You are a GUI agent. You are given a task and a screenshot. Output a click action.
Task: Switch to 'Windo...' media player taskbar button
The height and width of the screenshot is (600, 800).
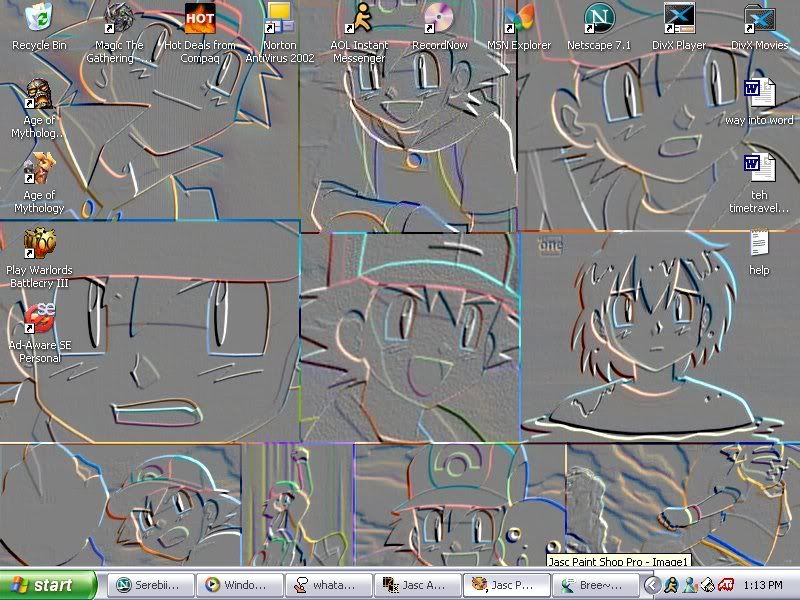click(239, 585)
